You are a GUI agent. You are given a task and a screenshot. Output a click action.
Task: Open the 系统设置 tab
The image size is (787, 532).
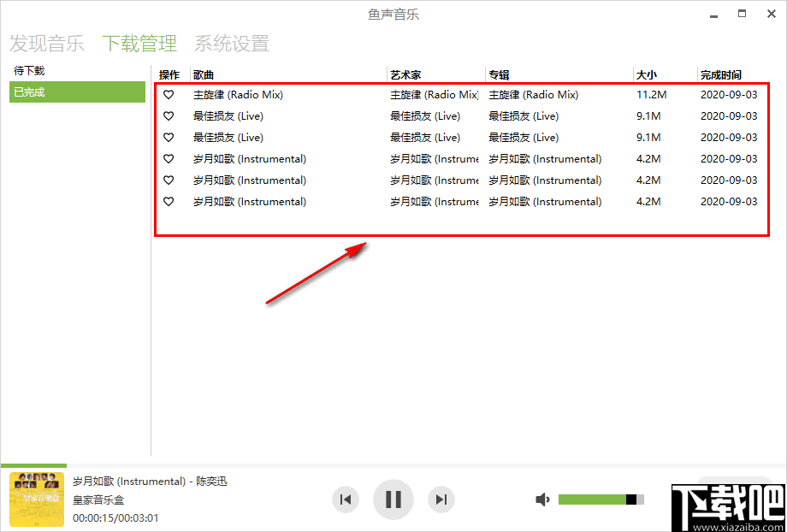click(231, 44)
